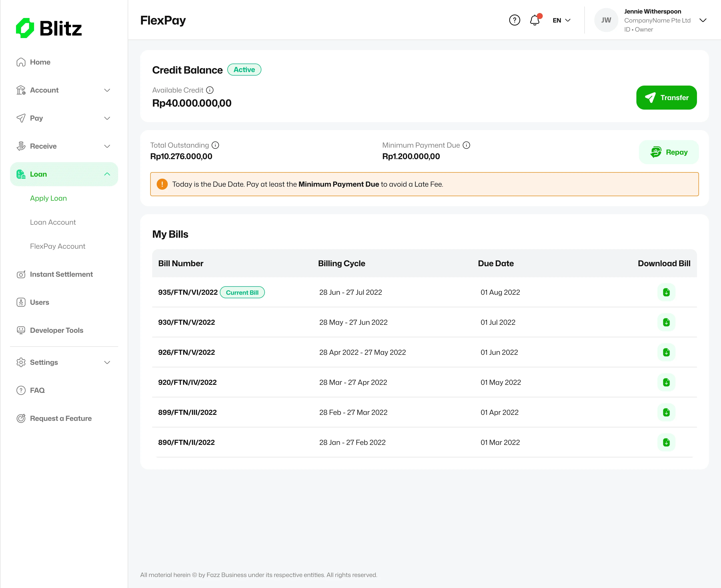
Task: Click the Billing Cycle column header
Action: pos(341,263)
